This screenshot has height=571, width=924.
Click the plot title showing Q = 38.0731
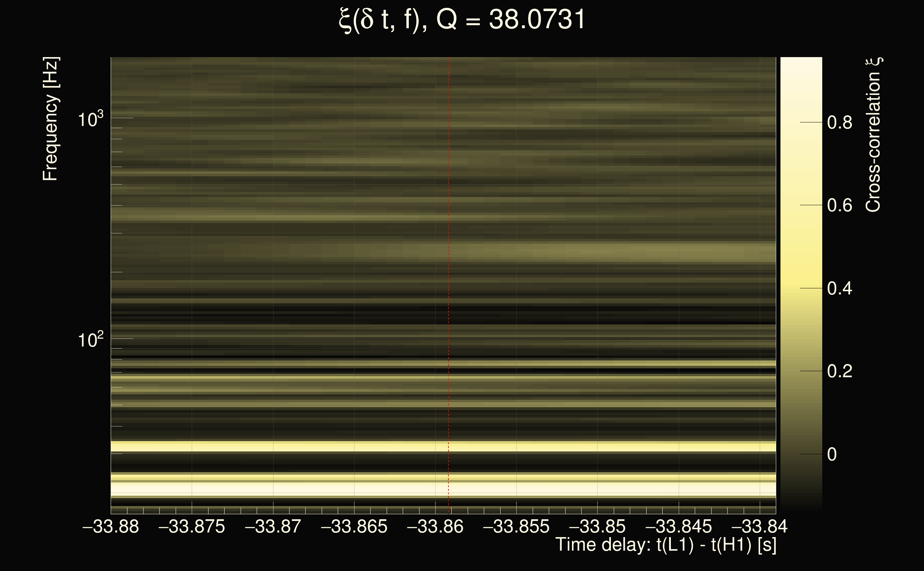pyautogui.click(x=462, y=20)
